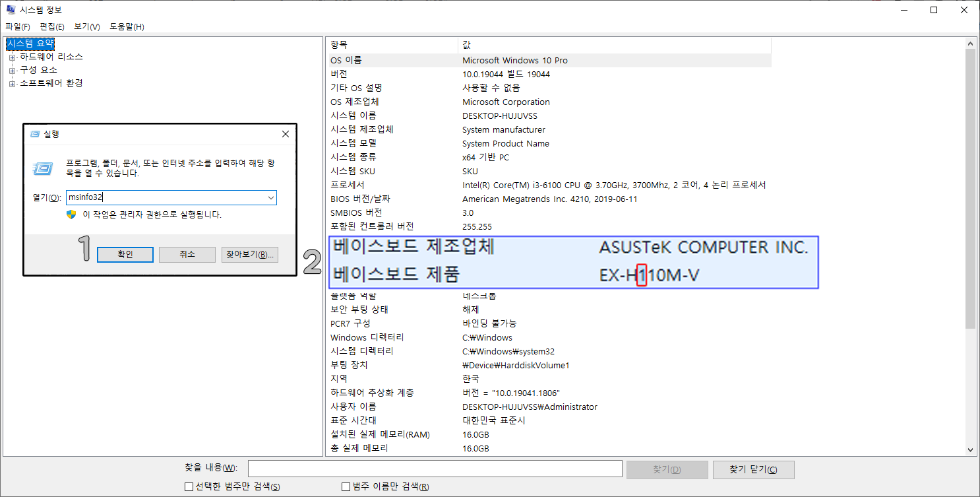Screen dimensions: 980x497
Task: Click the Intel Core i3-6100 CPU value
Action: click(x=614, y=185)
